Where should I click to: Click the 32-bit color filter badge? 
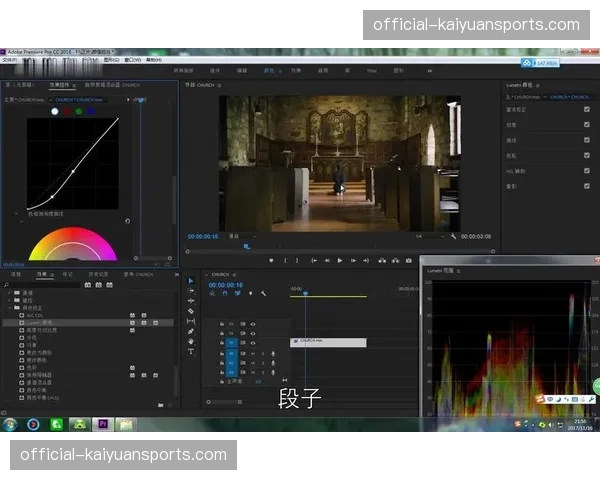pos(99,285)
